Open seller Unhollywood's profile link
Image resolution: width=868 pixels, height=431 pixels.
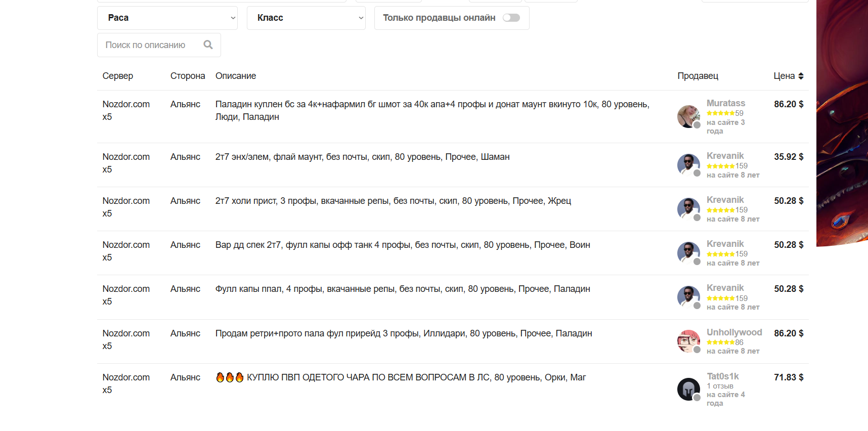tap(734, 332)
